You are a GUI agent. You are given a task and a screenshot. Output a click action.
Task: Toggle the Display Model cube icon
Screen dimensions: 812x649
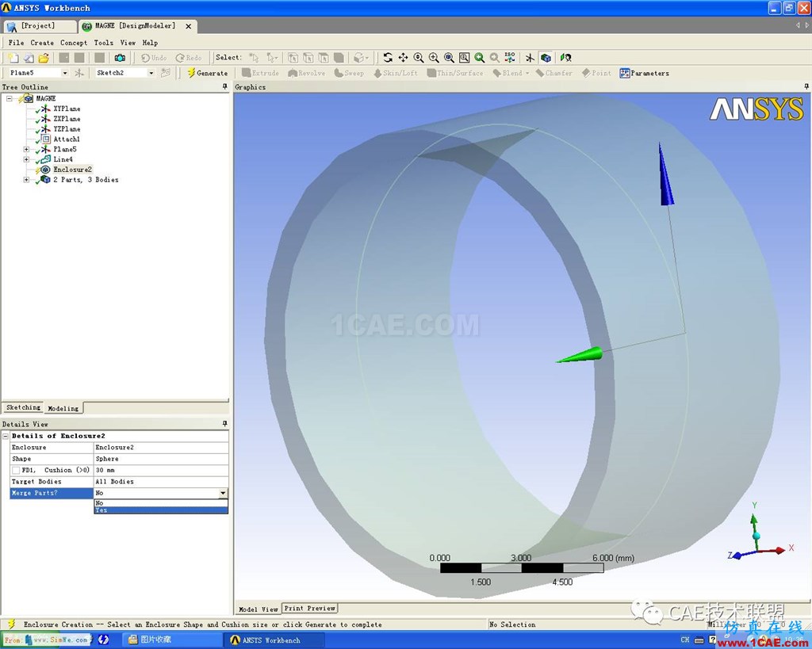(x=546, y=58)
